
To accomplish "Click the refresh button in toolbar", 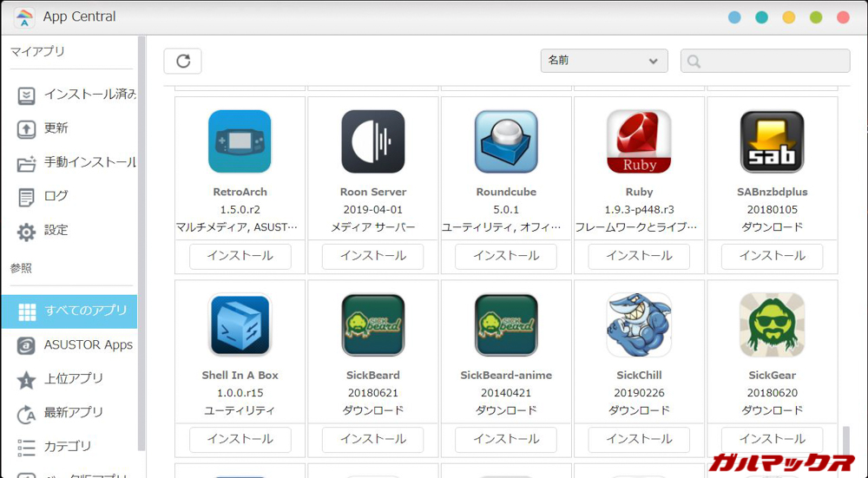I will tap(182, 61).
